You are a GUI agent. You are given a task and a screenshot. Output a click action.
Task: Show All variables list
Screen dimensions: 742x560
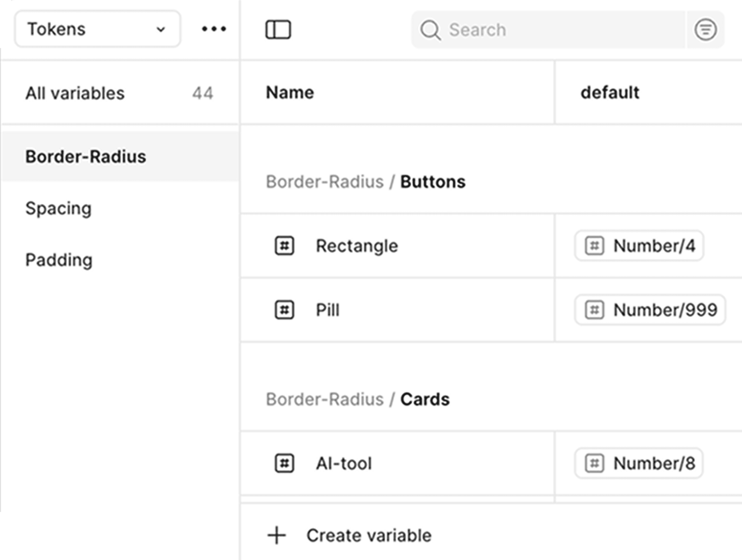(75, 93)
